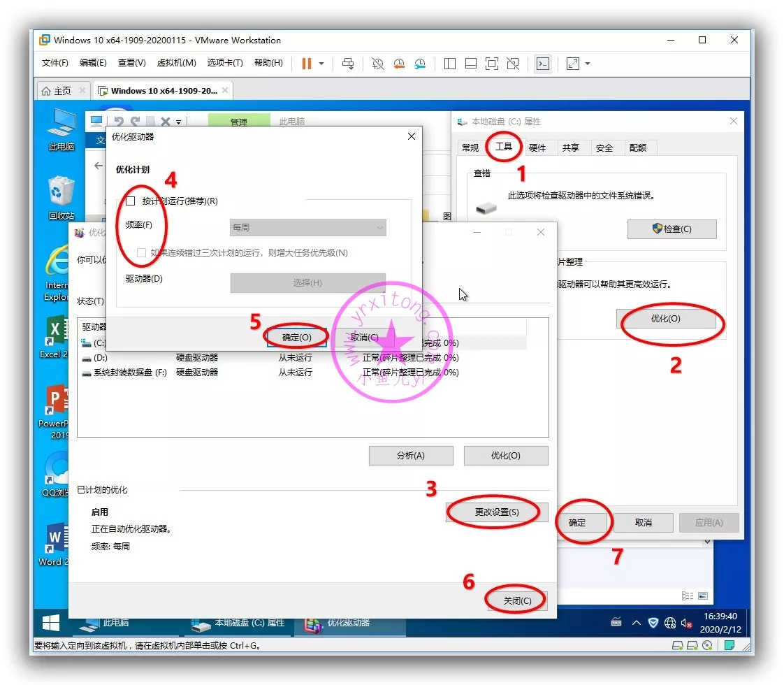Viewport: 784px width, 685px height.
Task: Expand the dropdown arrow next to pause
Action: pyautogui.click(x=321, y=64)
